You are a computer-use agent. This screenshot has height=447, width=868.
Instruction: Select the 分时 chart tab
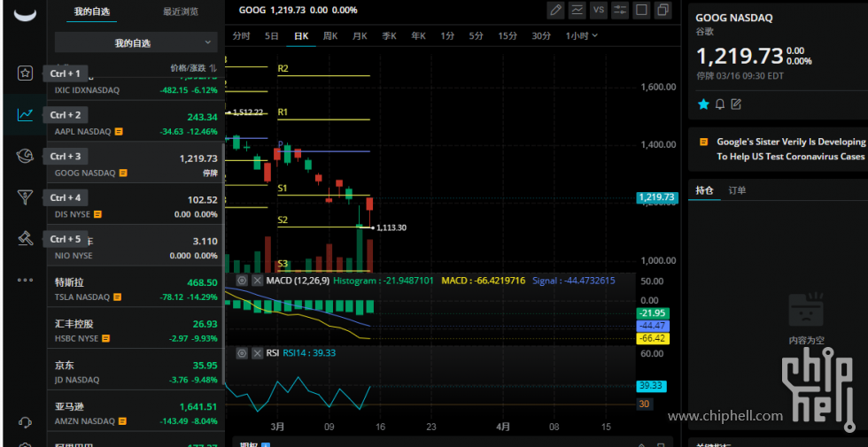coord(241,35)
